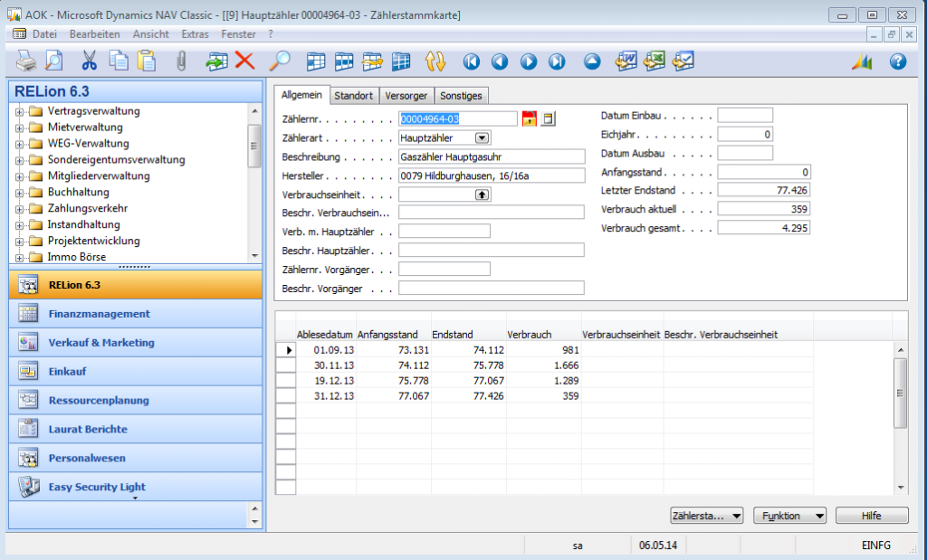Open the Easy Security Light section
Image resolution: width=927 pixels, height=560 pixels.
click(136, 487)
